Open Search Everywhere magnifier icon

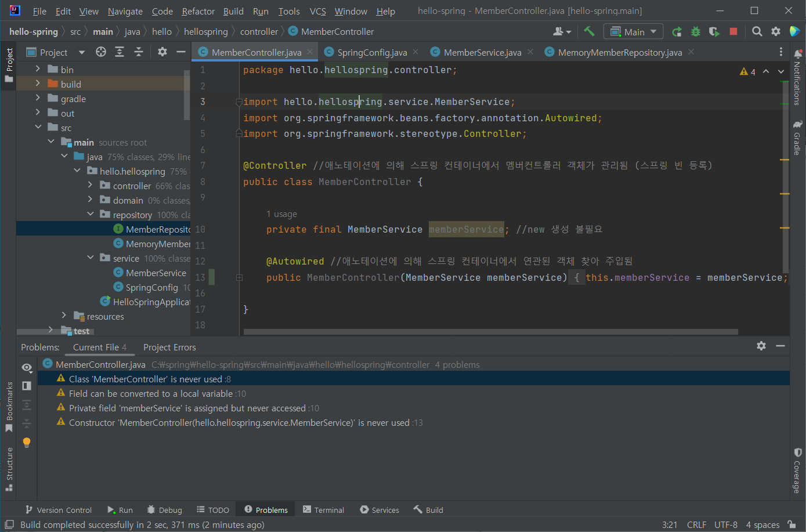[757, 31]
